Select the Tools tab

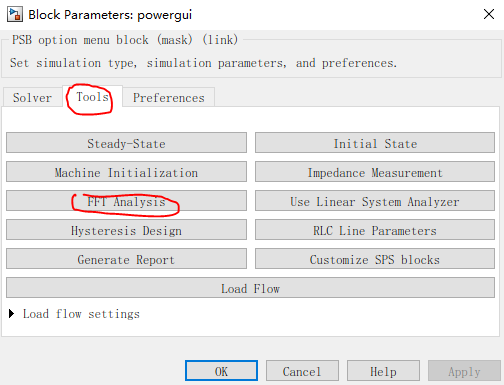[92, 97]
